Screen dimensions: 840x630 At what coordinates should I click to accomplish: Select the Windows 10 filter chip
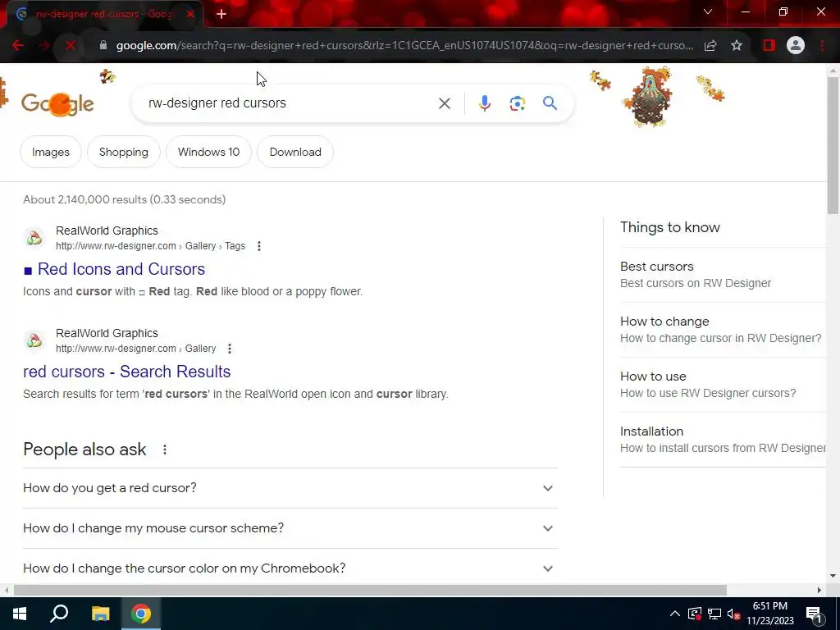click(209, 152)
